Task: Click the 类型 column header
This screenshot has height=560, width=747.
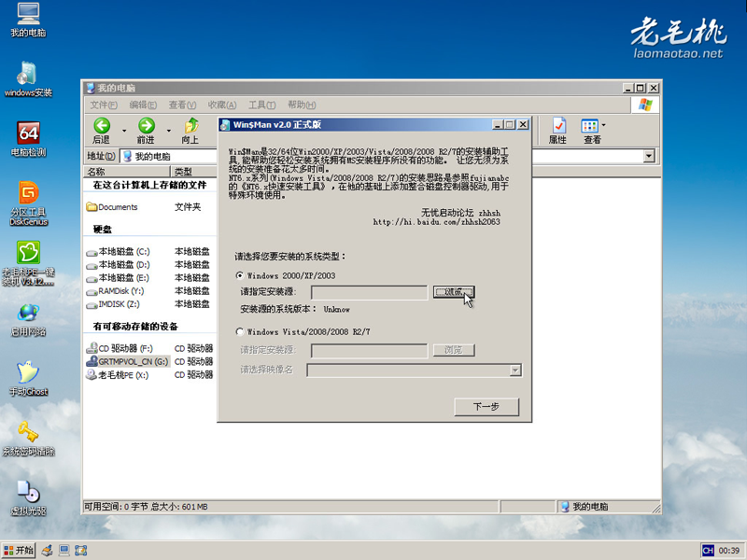Action: [193, 172]
